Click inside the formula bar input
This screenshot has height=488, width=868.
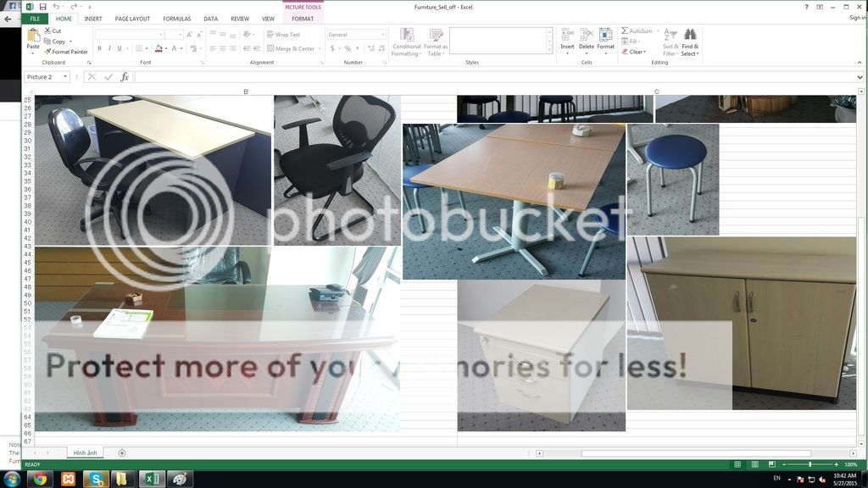click(494, 77)
